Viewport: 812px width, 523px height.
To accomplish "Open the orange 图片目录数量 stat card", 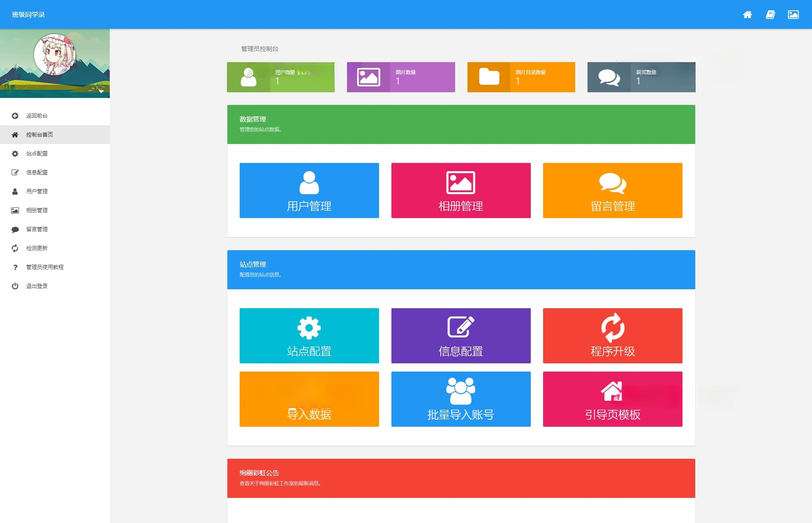I will tap(521, 77).
